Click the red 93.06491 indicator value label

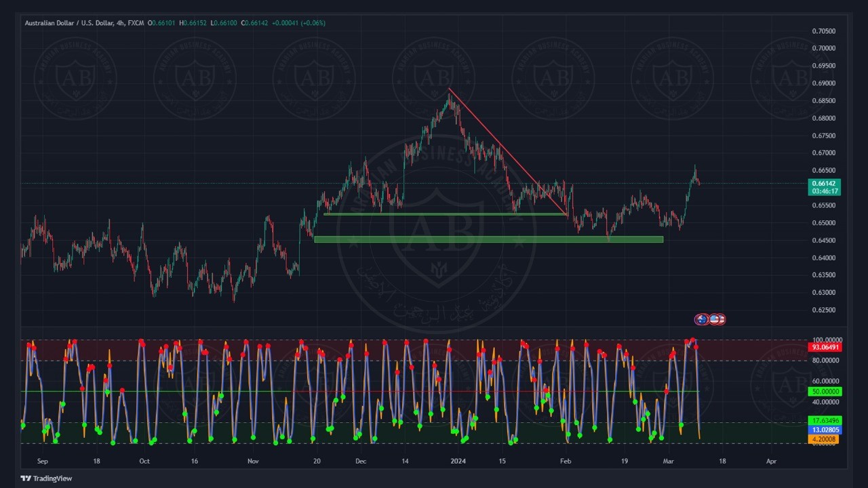[825, 348]
